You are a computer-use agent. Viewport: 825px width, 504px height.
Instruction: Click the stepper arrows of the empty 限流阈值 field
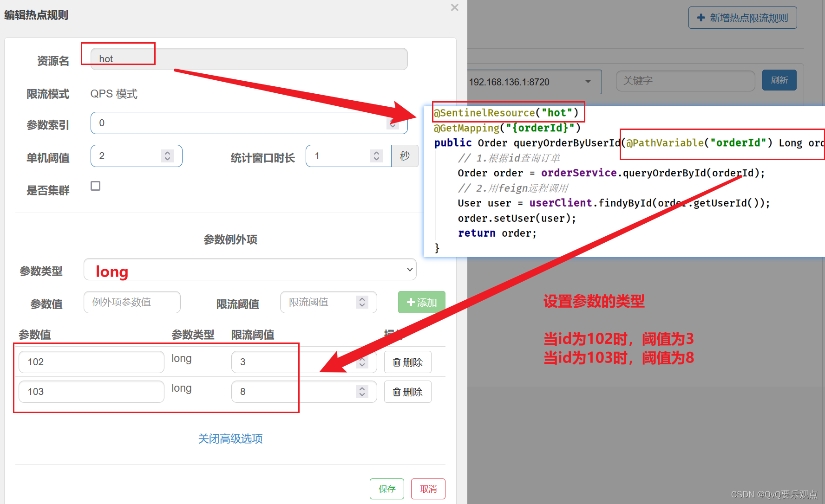coord(362,302)
